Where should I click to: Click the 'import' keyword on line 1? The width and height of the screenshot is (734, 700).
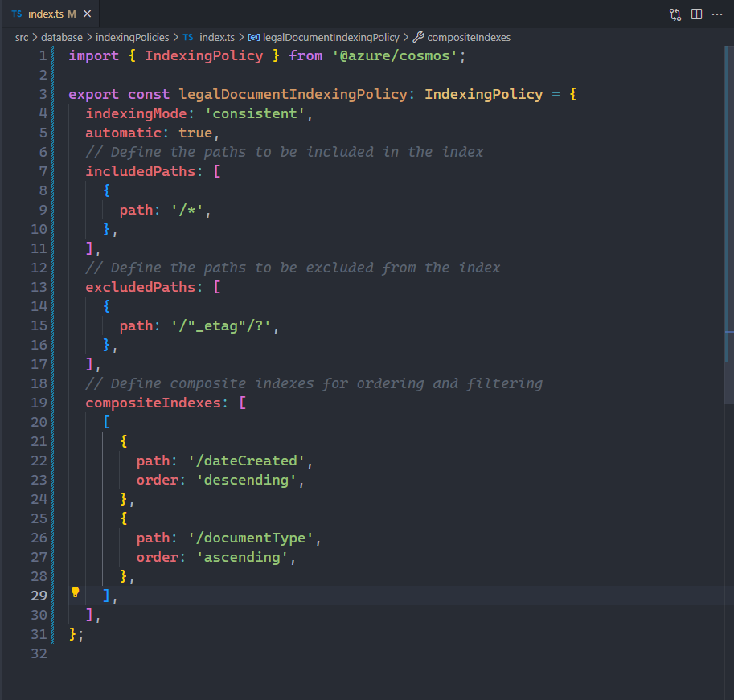click(93, 55)
